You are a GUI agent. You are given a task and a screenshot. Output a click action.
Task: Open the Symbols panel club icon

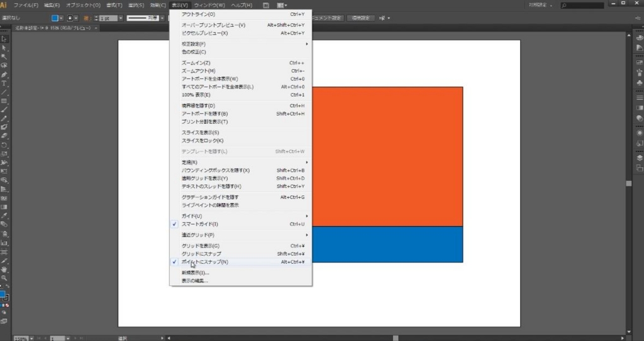[x=640, y=83]
